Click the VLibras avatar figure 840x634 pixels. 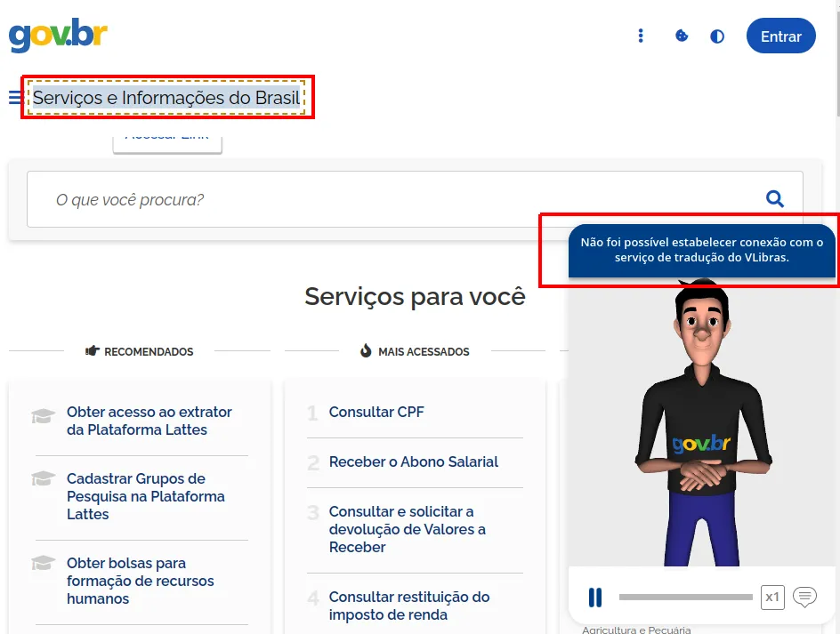[x=703, y=422]
